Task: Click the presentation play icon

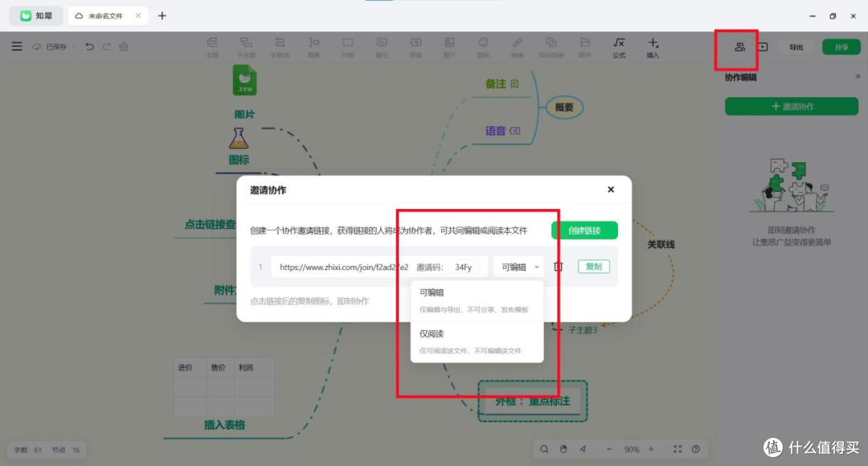Action: pyautogui.click(x=763, y=47)
